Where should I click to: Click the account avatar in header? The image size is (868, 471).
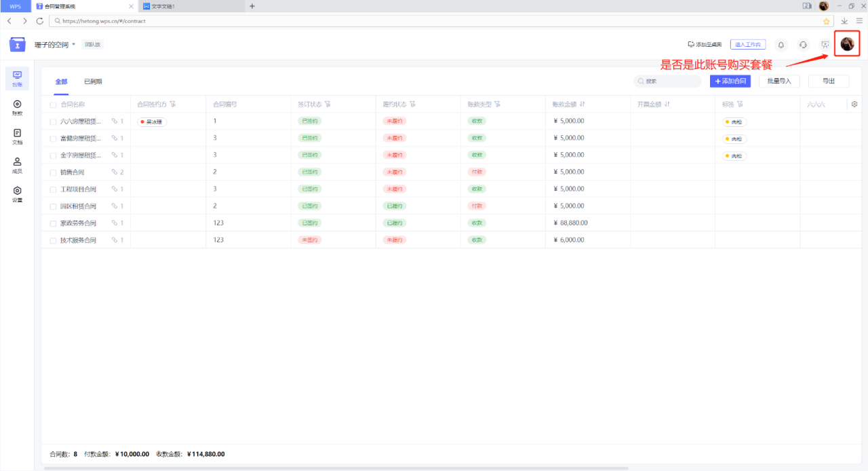point(847,44)
